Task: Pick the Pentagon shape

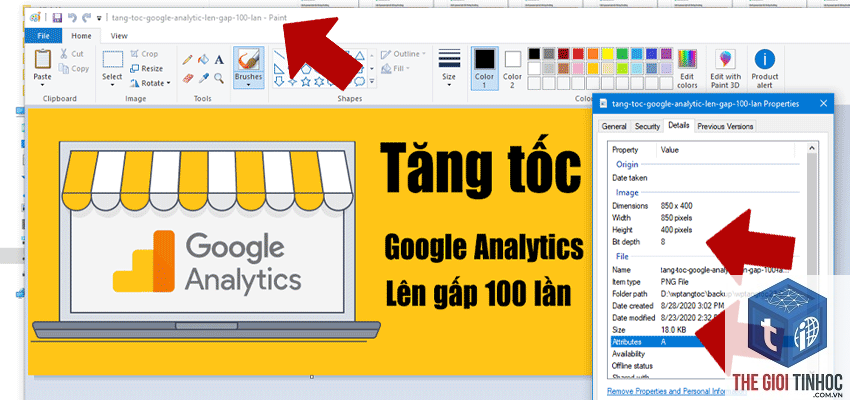Action: [x=306, y=68]
